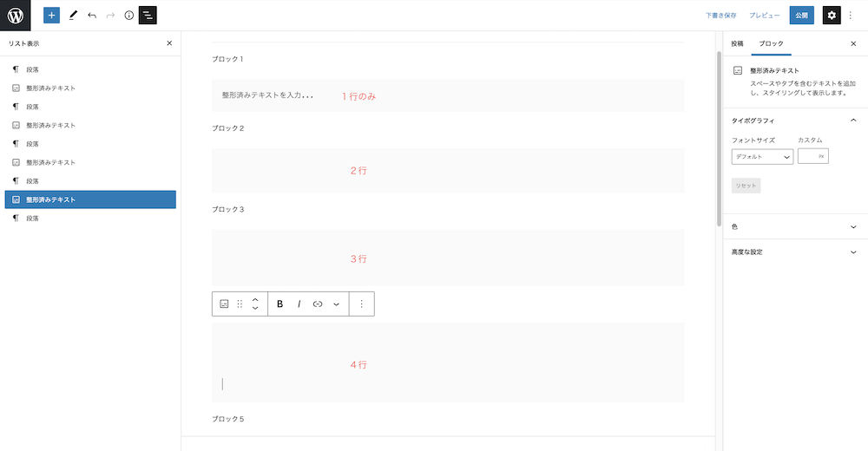Open the block inserter plus button
Screen dimensions: 868x451
point(51,16)
